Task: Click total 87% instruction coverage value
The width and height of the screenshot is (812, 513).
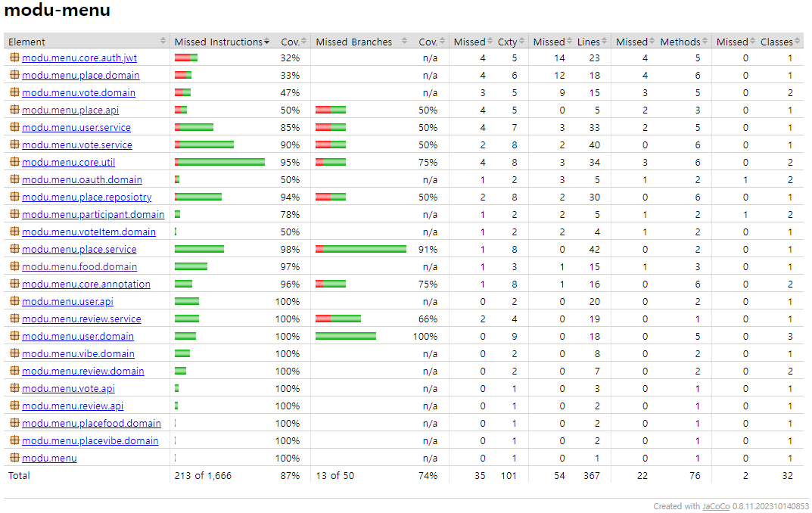Action: [x=290, y=475]
